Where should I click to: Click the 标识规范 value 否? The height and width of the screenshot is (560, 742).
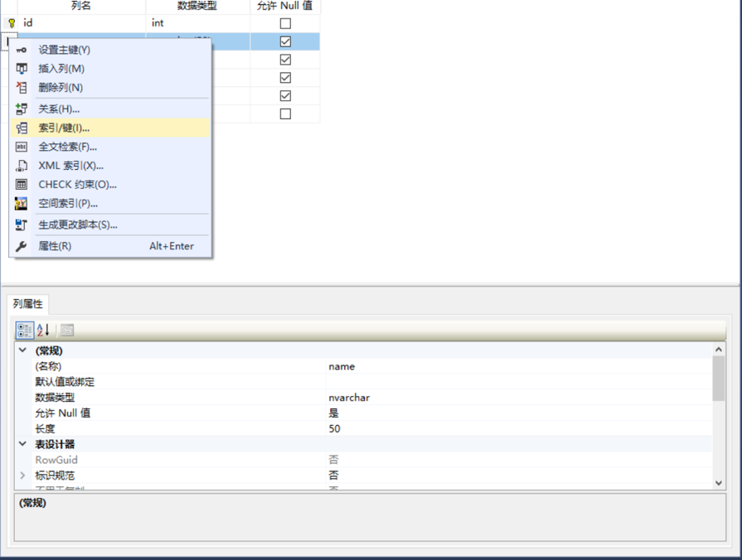(x=518, y=476)
